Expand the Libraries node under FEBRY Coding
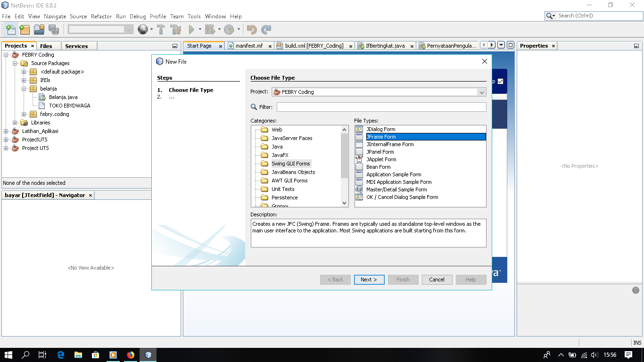Viewport: 644px width, 362px height. (16, 123)
